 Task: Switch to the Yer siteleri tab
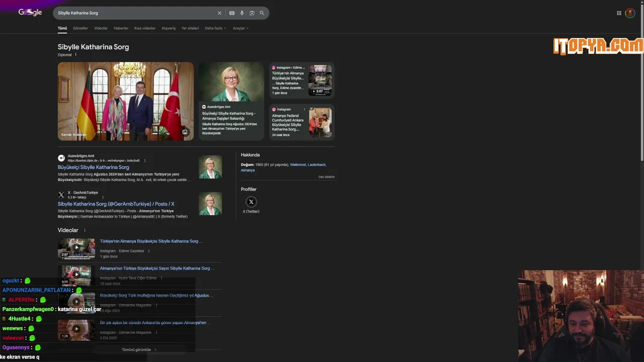pyautogui.click(x=190, y=28)
